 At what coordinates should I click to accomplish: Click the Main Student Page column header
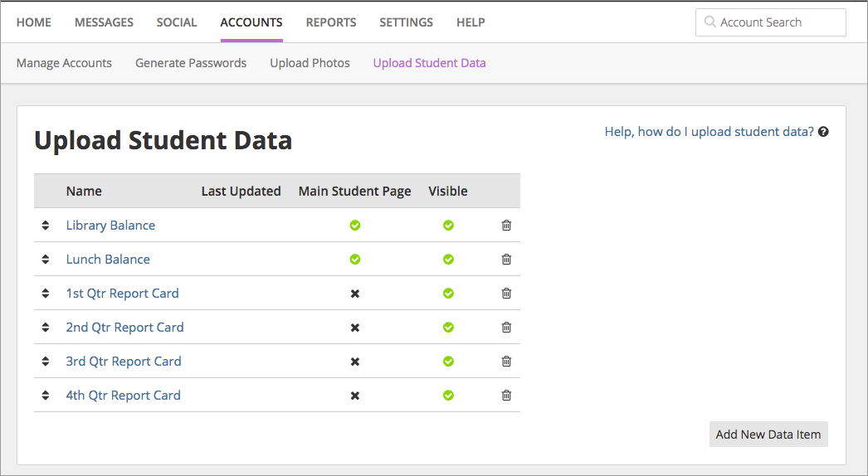tap(355, 191)
